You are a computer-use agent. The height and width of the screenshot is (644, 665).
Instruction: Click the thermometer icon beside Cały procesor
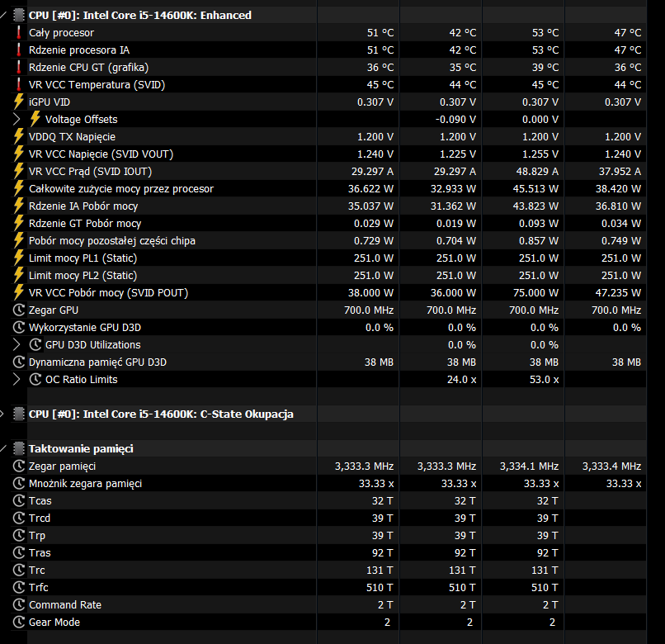pyautogui.click(x=19, y=33)
